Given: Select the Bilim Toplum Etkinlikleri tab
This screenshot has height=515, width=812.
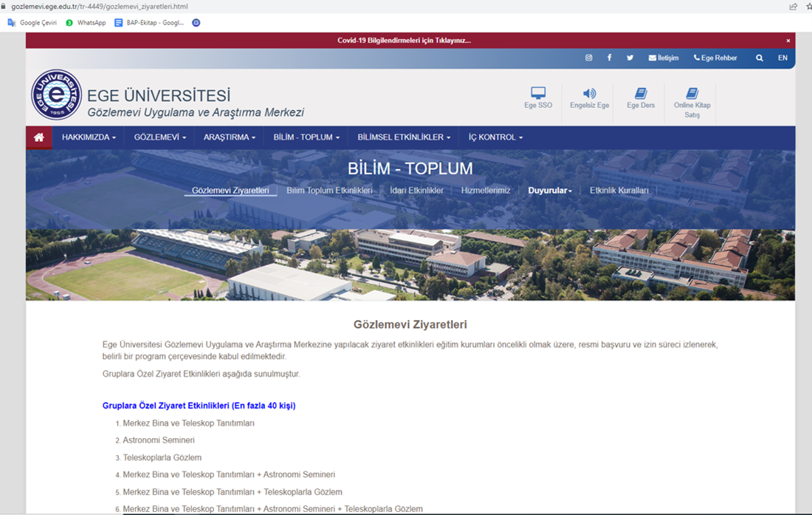Looking at the screenshot, I should coord(329,191).
